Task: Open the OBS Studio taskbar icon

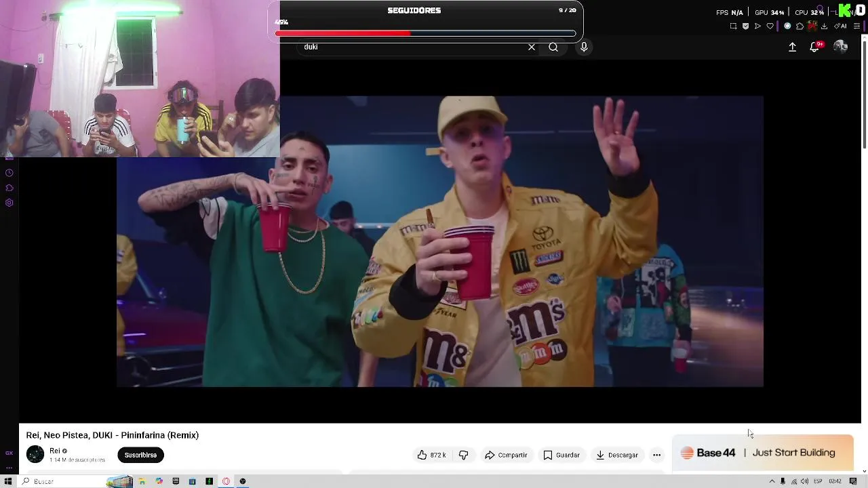Action: (243, 481)
